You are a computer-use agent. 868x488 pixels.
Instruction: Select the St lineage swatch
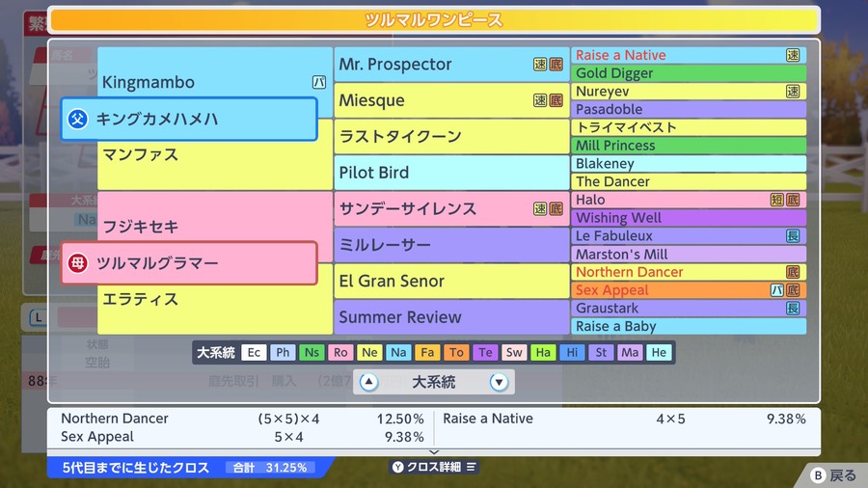pyautogui.click(x=601, y=352)
